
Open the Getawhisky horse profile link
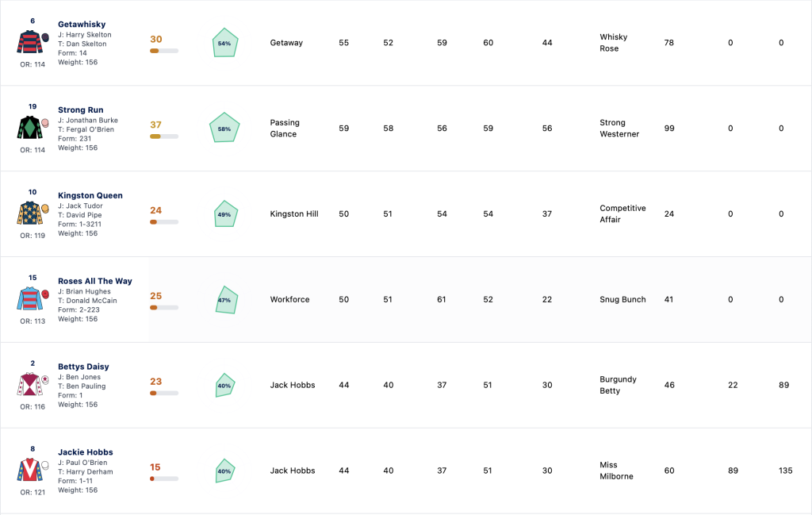coord(82,25)
